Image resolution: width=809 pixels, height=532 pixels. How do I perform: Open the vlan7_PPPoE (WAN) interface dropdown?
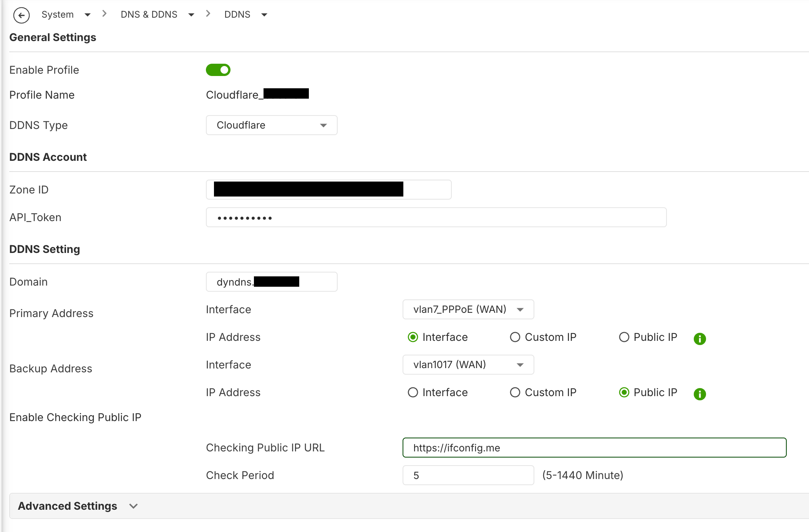pyautogui.click(x=468, y=309)
